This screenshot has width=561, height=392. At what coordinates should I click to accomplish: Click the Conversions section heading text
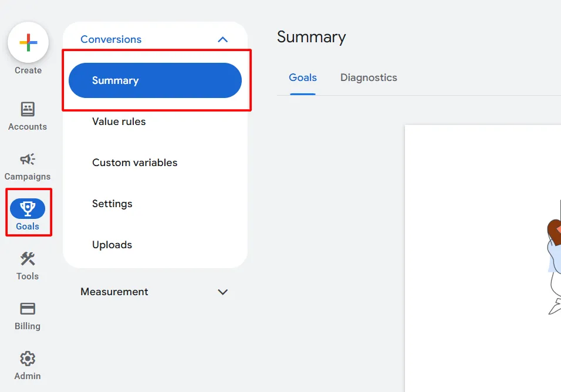point(111,39)
